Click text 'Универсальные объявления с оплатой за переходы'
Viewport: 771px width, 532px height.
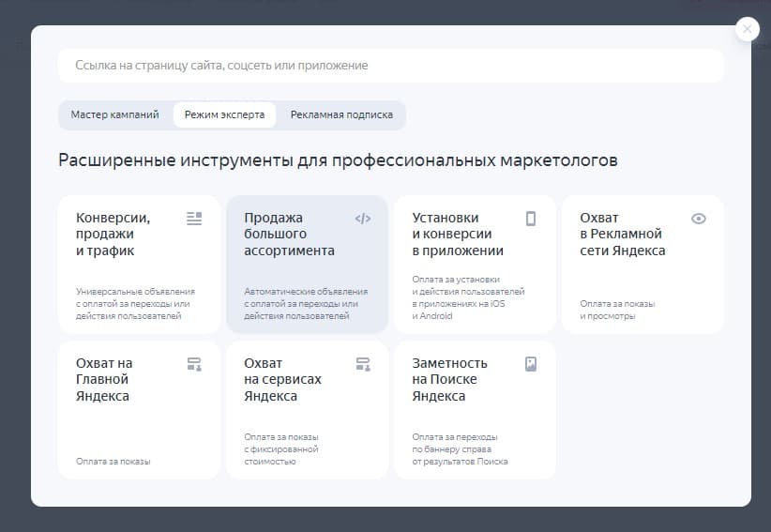tap(135, 304)
